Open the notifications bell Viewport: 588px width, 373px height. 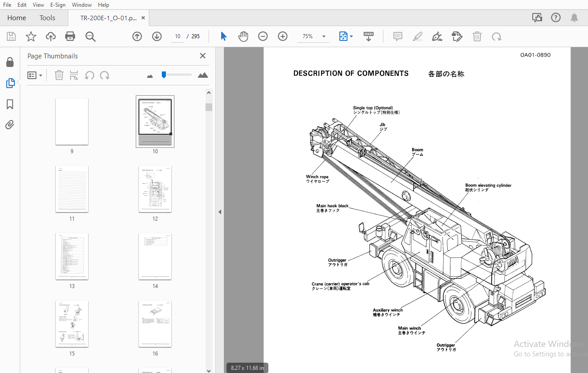point(574,18)
